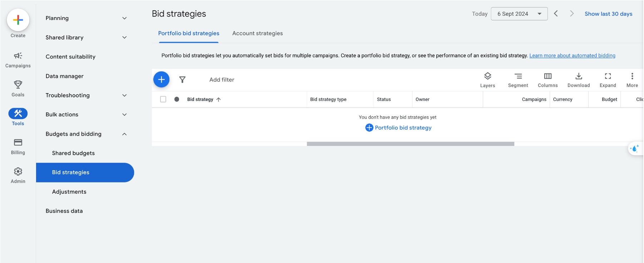
Task: Open the Layers toolbar option
Action: tap(487, 80)
